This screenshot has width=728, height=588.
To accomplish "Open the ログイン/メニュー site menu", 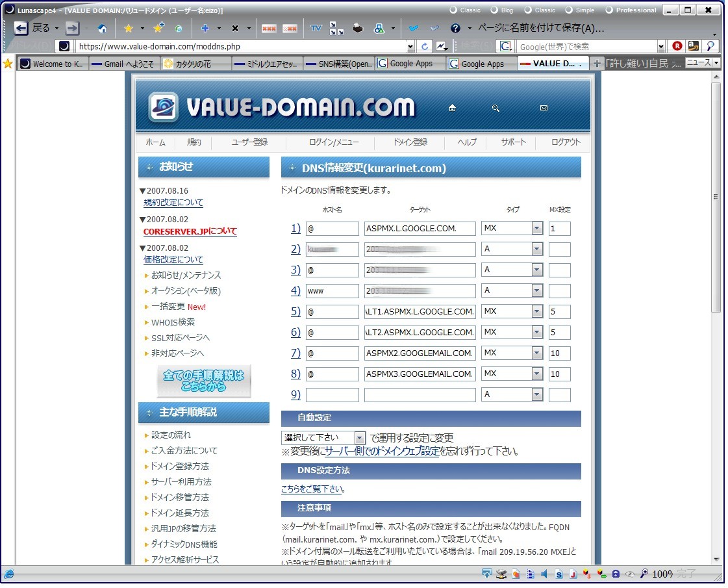I will pyautogui.click(x=334, y=142).
